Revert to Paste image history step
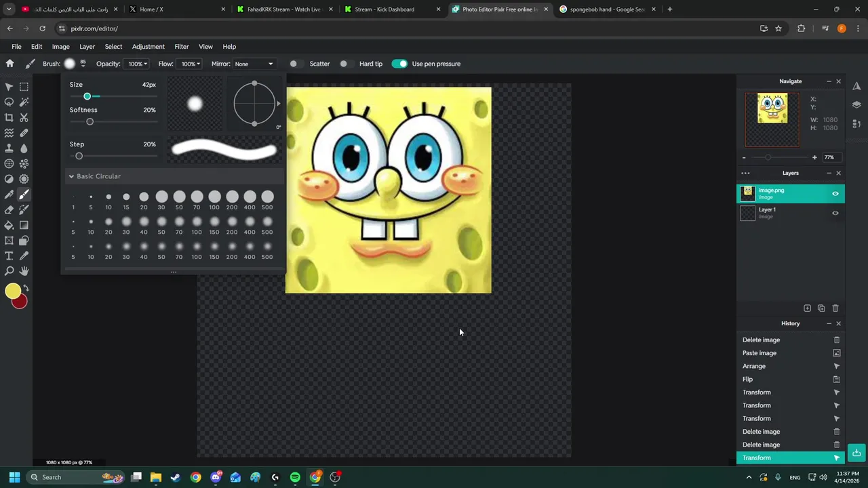868x488 pixels. (x=791, y=353)
